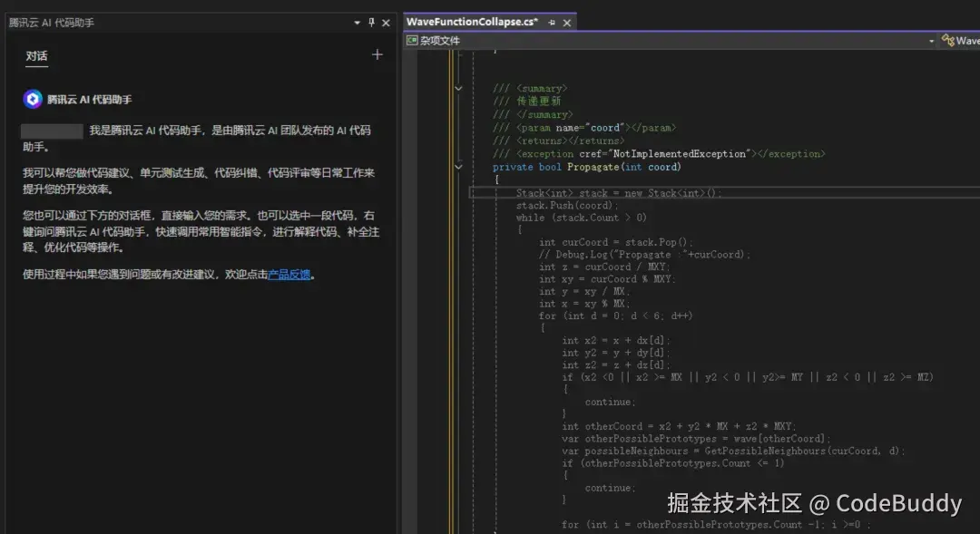Click the 'for (int d = 0; d < 6; d++)' line

(615, 316)
